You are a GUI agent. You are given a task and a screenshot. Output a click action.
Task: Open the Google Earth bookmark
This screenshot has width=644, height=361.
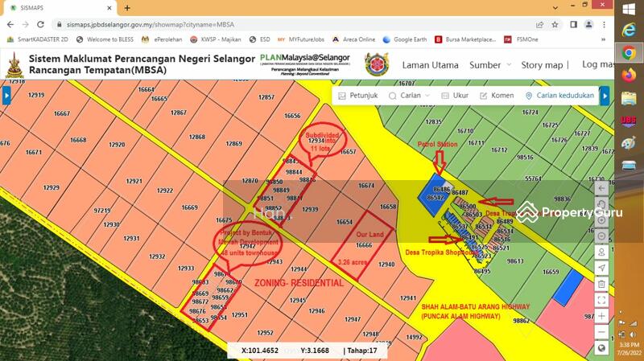coord(404,39)
